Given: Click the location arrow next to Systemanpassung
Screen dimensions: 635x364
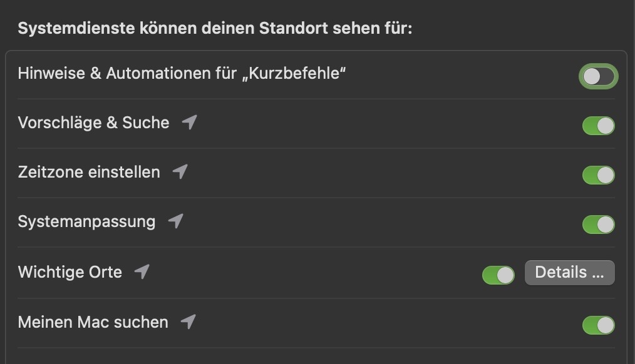Looking at the screenshot, I should click(176, 221).
